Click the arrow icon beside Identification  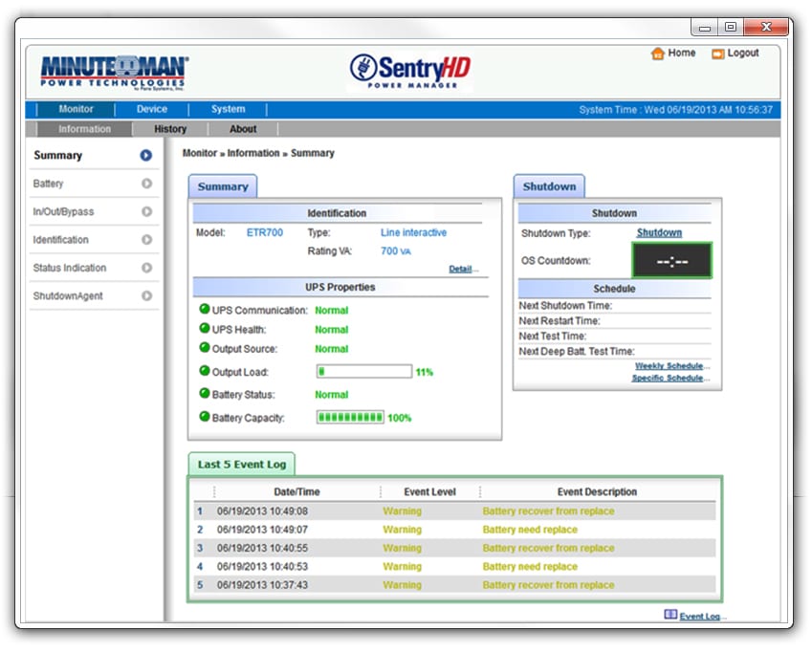[146, 240]
